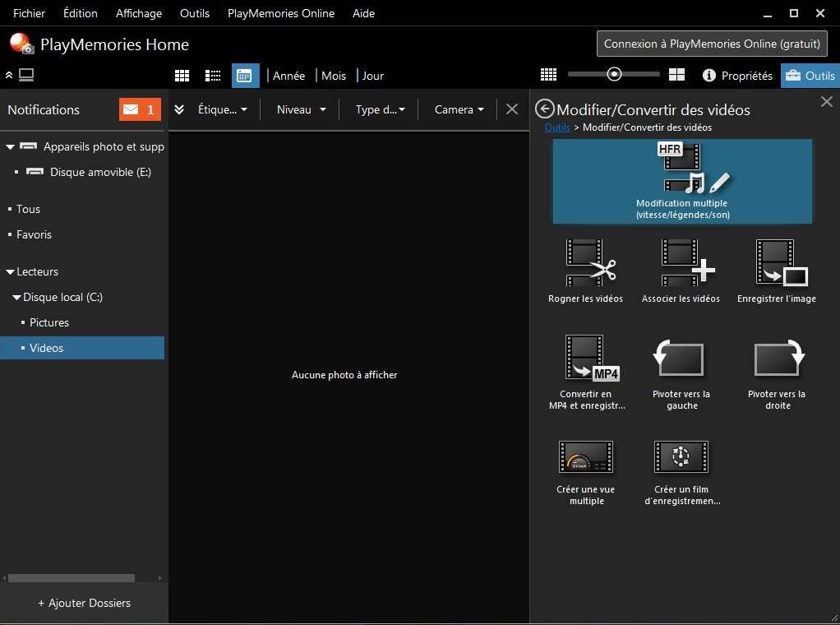Open the Camera filter dropdown
Image resolution: width=840 pixels, height=625 pixels.
(x=459, y=109)
